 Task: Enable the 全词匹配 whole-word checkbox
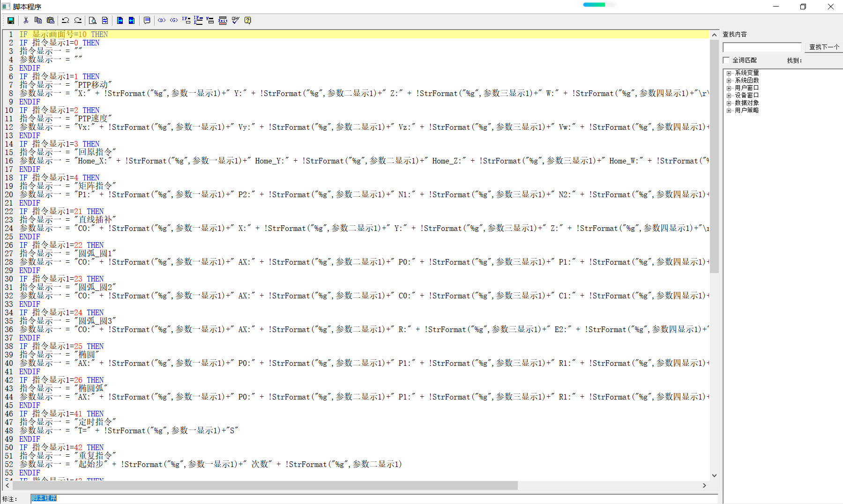tap(726, 60)
